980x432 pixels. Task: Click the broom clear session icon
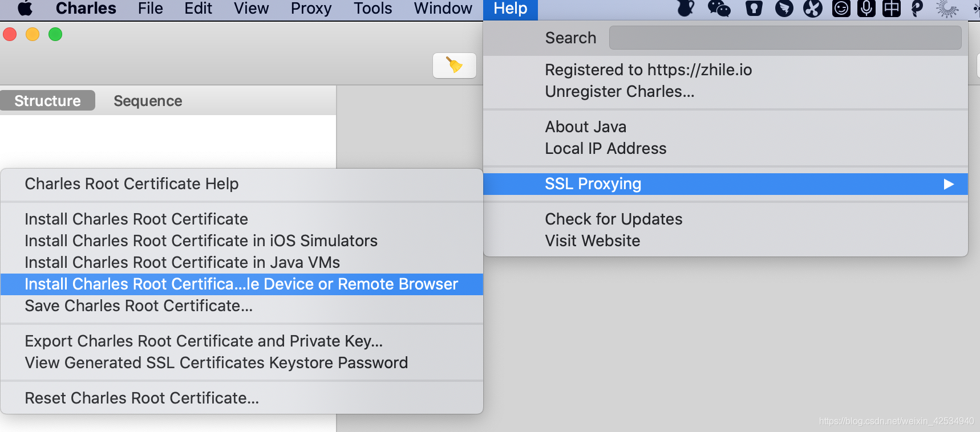(455, 66)
